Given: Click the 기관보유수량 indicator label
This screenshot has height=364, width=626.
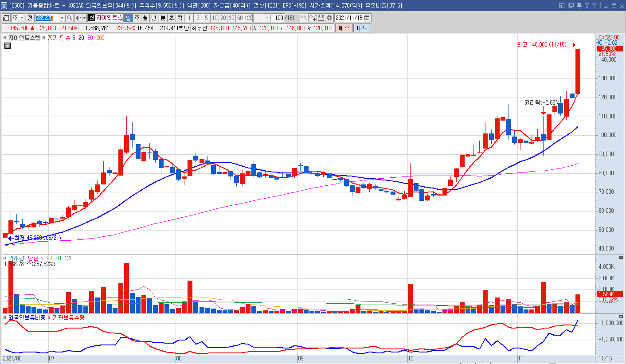Looking at the screenshot, I should tap(69, 318).
